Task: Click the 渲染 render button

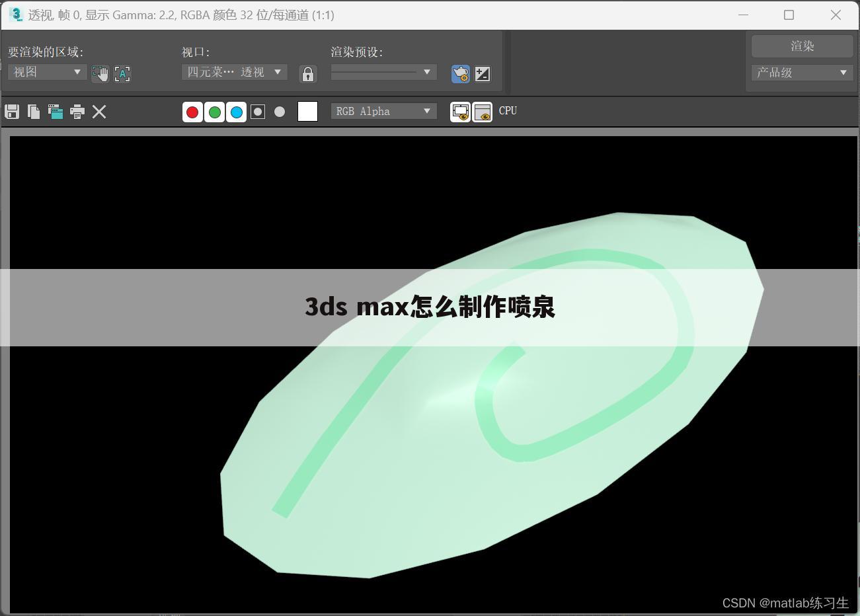Action: point(802,46)
